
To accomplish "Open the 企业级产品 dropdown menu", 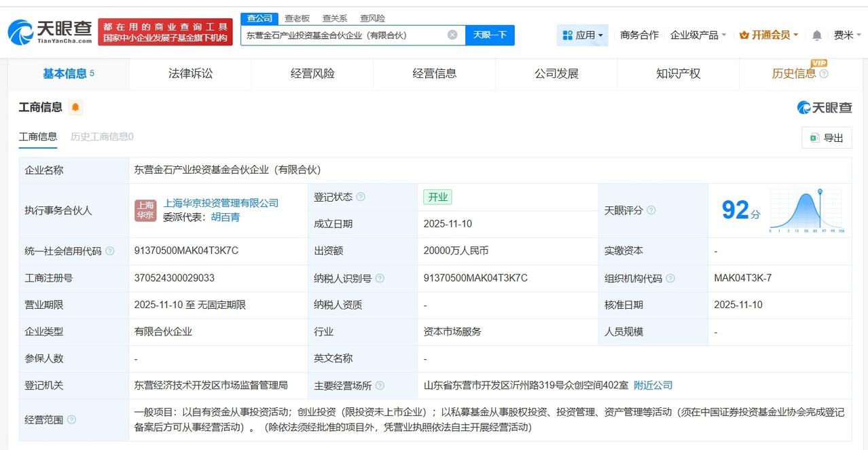I will pyautogui.click(x=693, y=35).
